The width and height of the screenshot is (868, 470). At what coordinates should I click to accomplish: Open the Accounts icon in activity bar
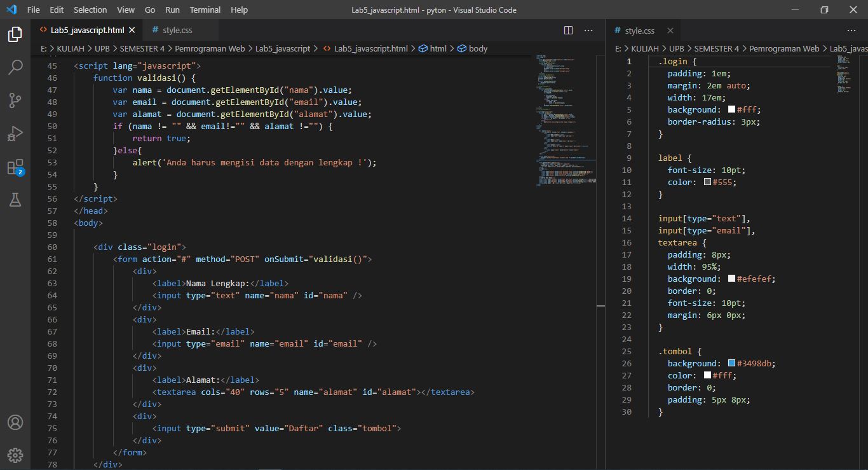click(15, 422)
